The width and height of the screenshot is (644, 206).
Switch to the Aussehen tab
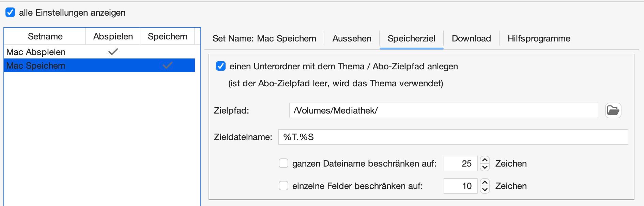click(x=352, y=38)
